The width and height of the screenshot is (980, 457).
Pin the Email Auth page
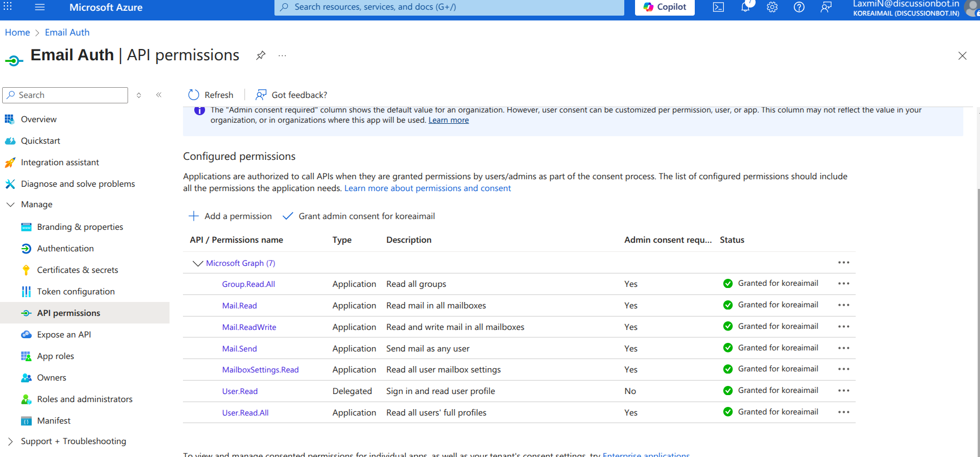[260, 55]
